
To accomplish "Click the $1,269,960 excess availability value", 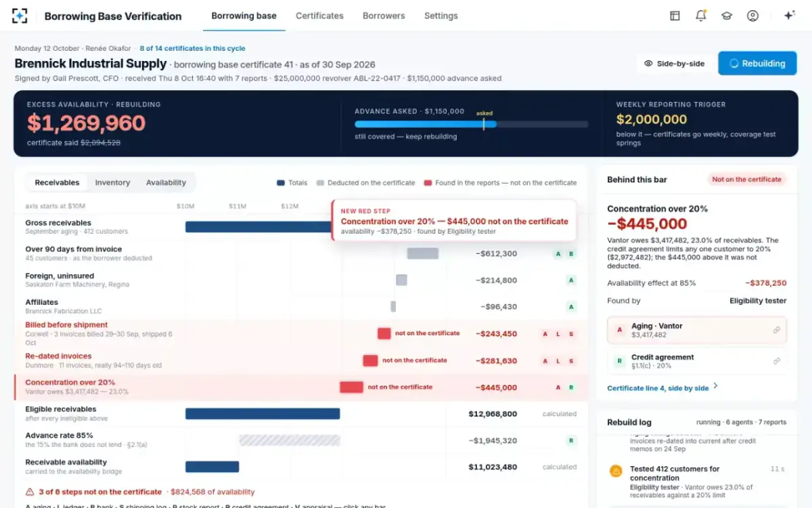I will (87, 123).
